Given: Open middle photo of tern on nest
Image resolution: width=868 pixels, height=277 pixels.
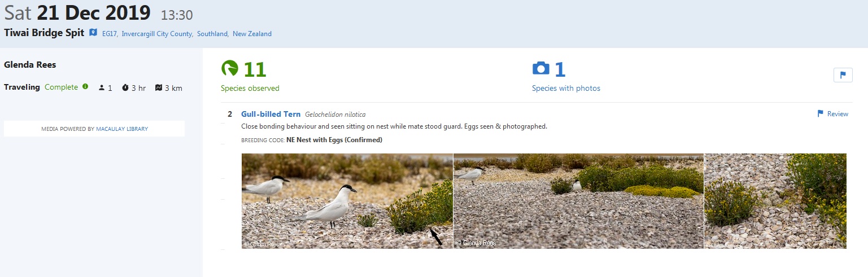Looking at the screenshot, I should click(578, 201).
